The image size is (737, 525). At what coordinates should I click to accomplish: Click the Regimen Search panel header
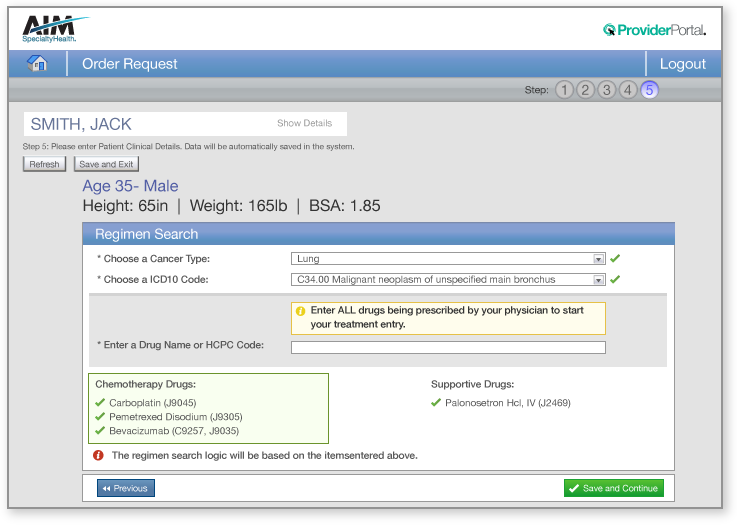click(378, 234)
